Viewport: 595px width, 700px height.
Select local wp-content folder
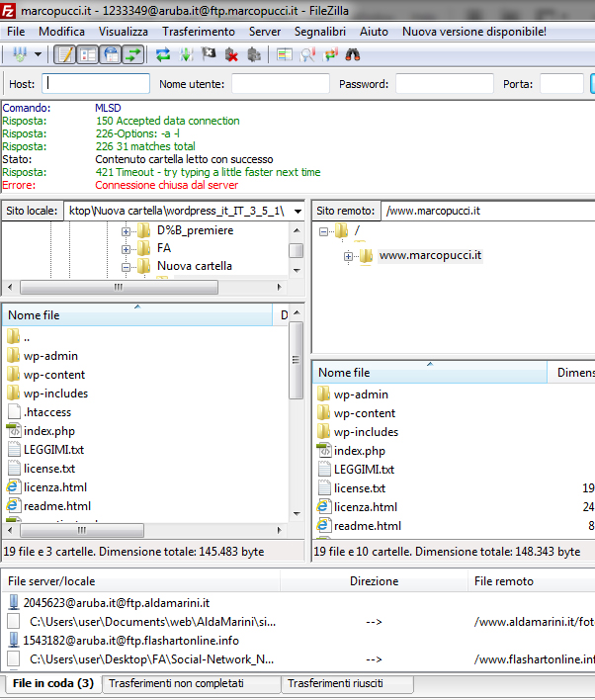(54, 375)
